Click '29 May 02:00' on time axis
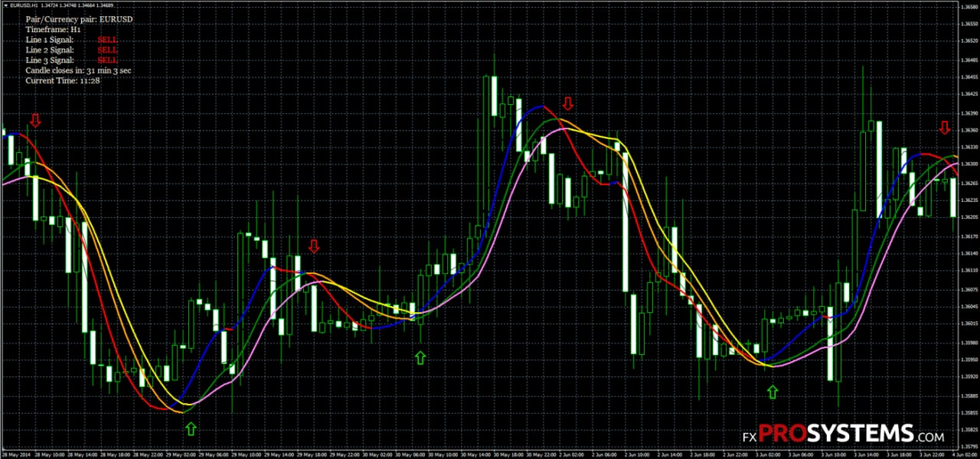This screenshot has width=980, height=459. [x=180, y=455]
